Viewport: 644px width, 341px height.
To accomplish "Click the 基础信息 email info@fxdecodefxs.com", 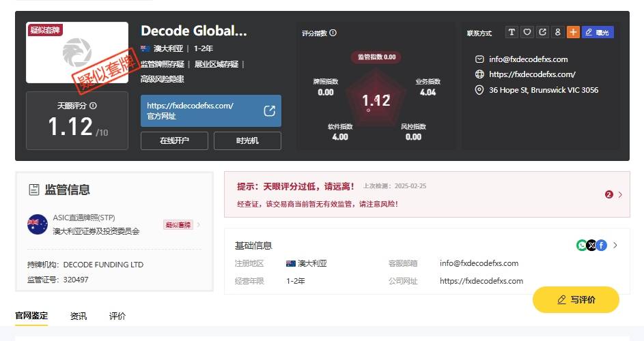I will tap(479, 263).
